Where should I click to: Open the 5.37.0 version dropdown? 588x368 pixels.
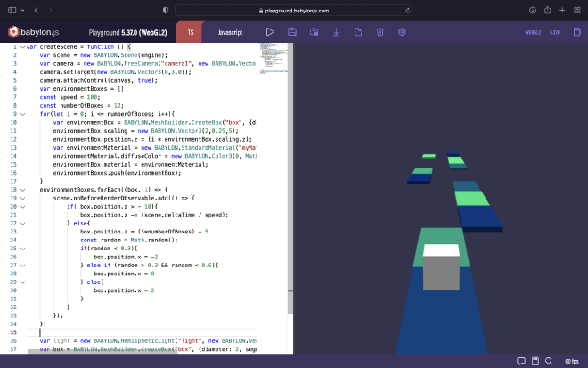[554, 32]
